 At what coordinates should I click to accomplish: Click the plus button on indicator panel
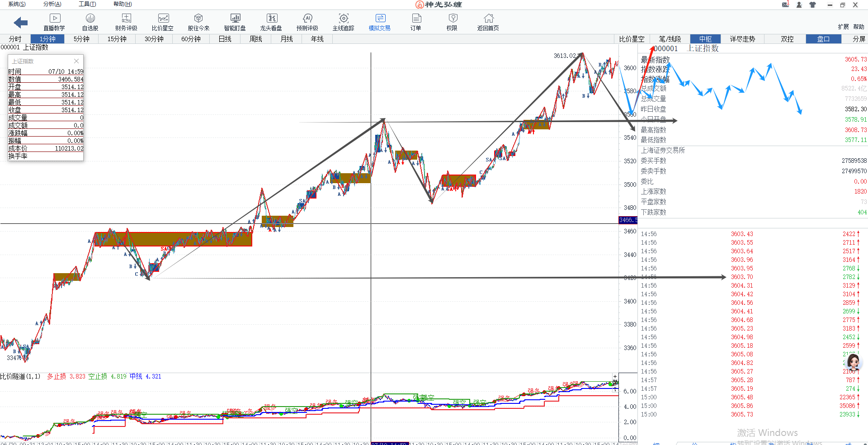point(615,376)
